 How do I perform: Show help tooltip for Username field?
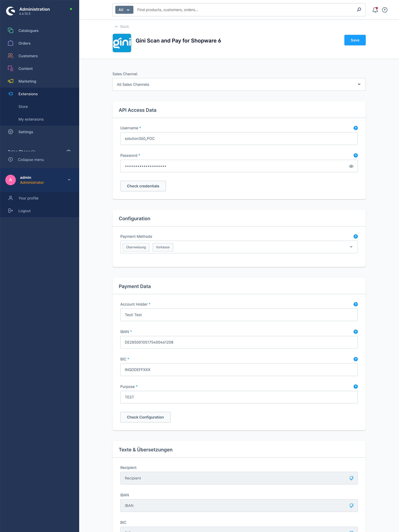(356, 128)
